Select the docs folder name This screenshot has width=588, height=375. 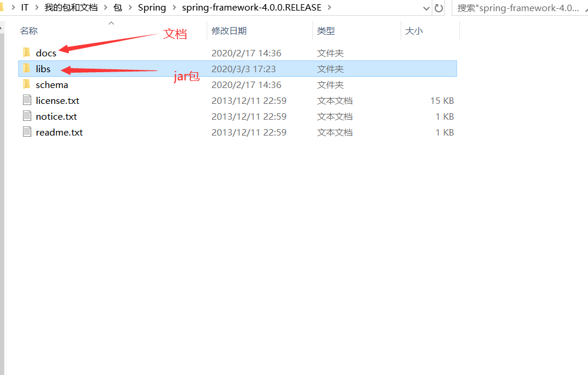point(46,53)
